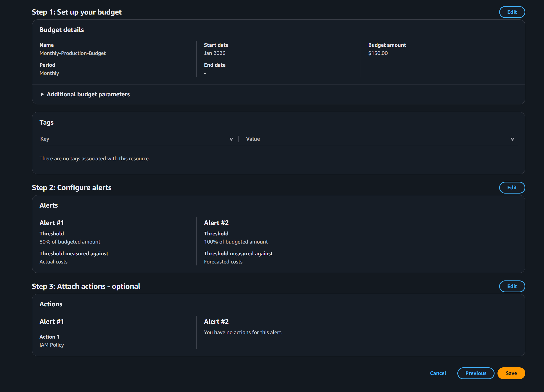The width and height of the screenshot is (544, 392).
Task: Click the Jan 2026 start date value
Action: 215,53
